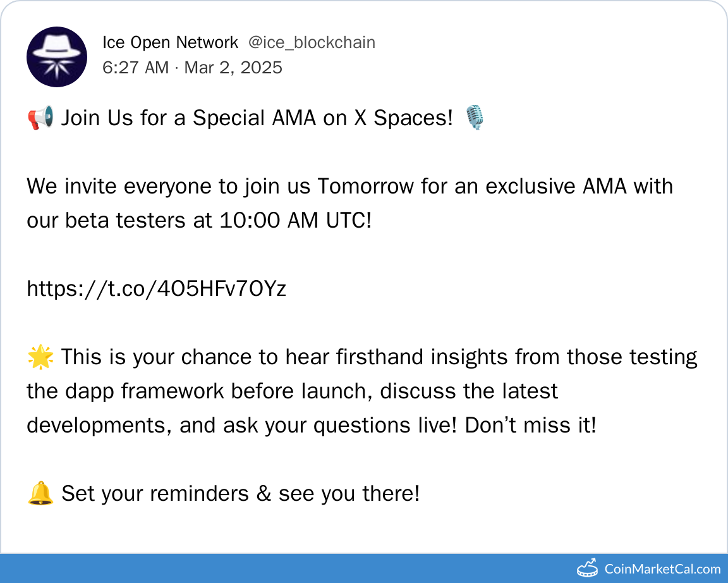Screen dimensions: 728x583
Task: Click the "Don't miss it!" text
Action: (530, 426)
